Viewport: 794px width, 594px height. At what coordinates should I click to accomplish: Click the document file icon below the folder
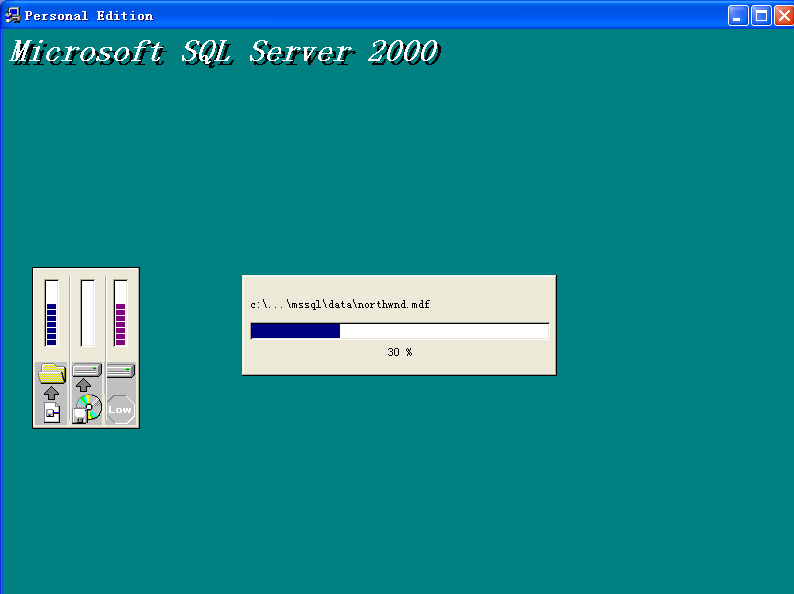(x=52, y=412)
